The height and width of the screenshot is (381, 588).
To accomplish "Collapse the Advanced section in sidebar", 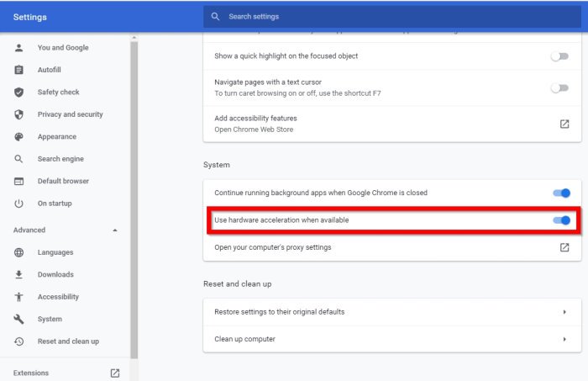I will (115, 230).
